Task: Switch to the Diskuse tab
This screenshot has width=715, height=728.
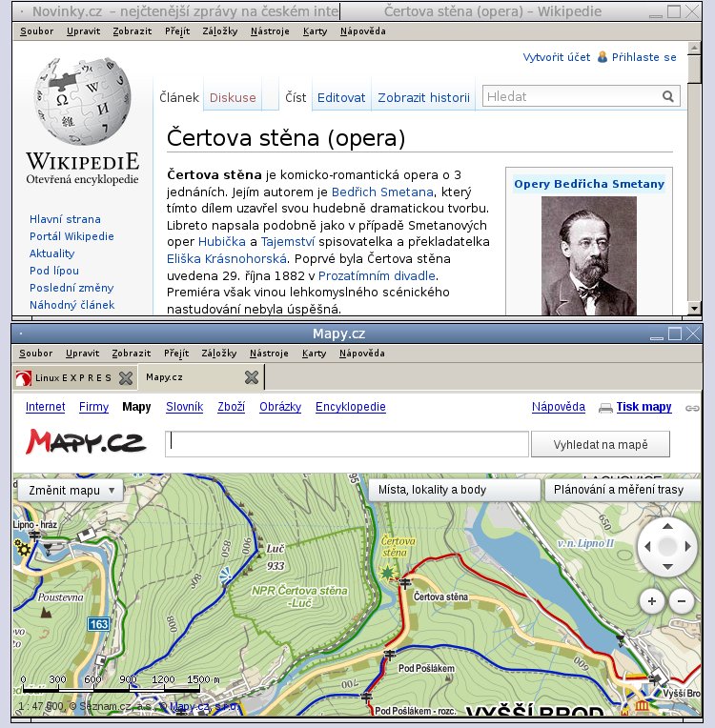Action: tap(233, 97)
